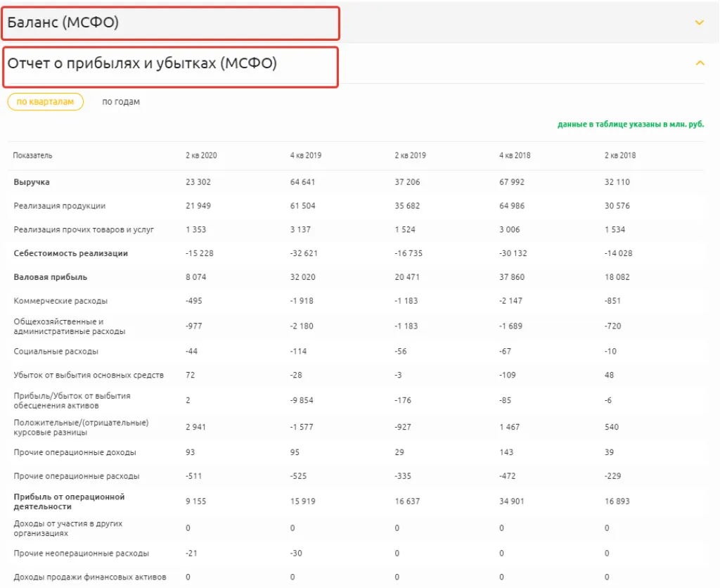Click the 2 кв 2020 column header
720x588 pixels.
201,155
